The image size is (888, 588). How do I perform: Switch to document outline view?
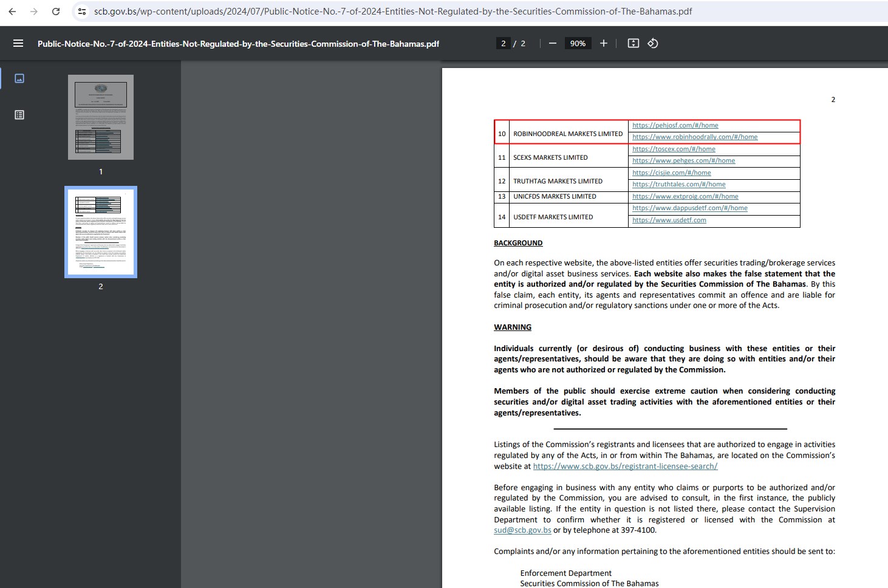point(19,115)
